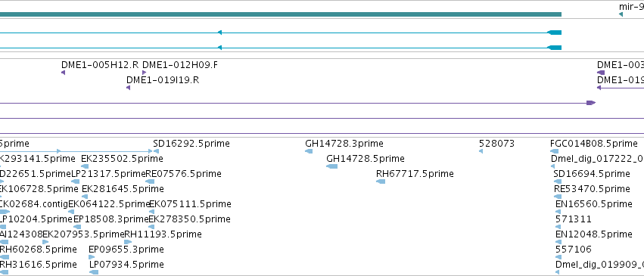The image size is (644, 276).
Task: Click the RE53470.5prime label
Action: coord(592,189)
